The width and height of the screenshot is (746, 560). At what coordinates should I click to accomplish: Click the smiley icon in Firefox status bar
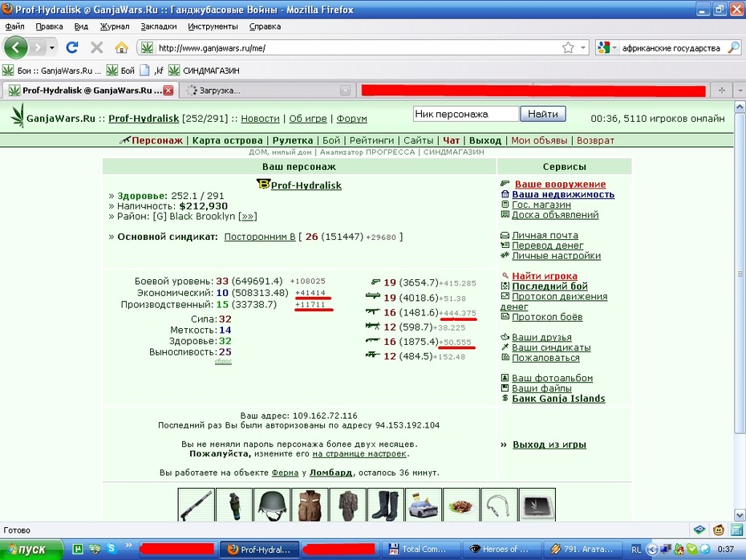(x=719, y=530)
